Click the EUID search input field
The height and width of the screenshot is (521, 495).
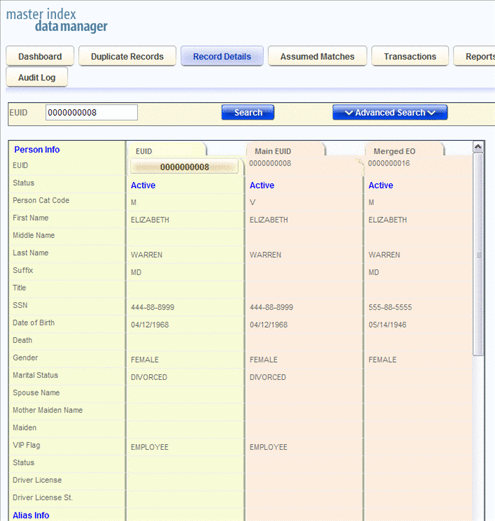point(91,112)
